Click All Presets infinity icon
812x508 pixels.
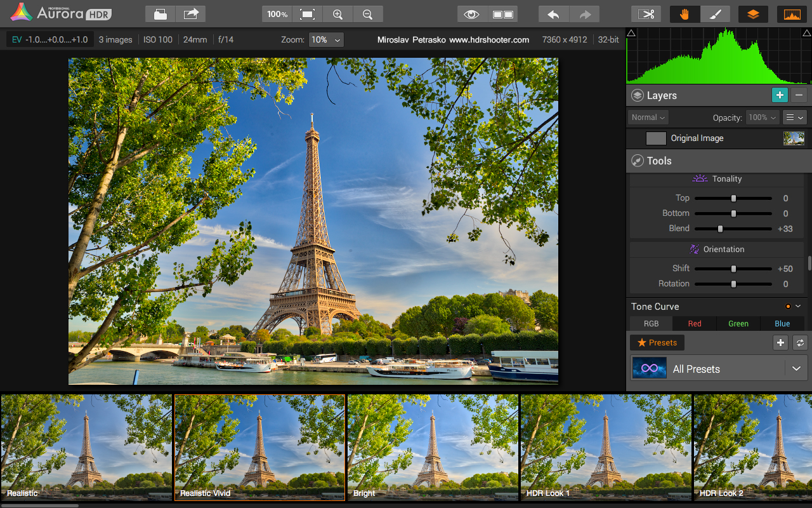tap(650, 368)
